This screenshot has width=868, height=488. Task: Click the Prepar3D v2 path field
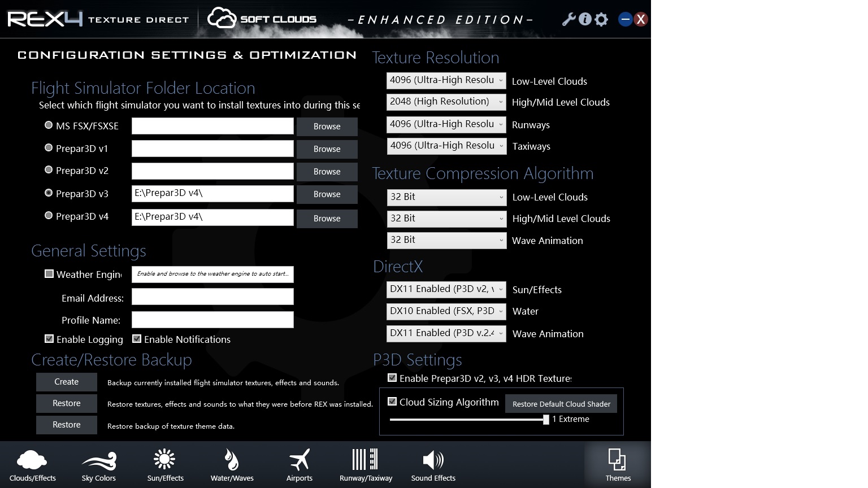[212, 171]
